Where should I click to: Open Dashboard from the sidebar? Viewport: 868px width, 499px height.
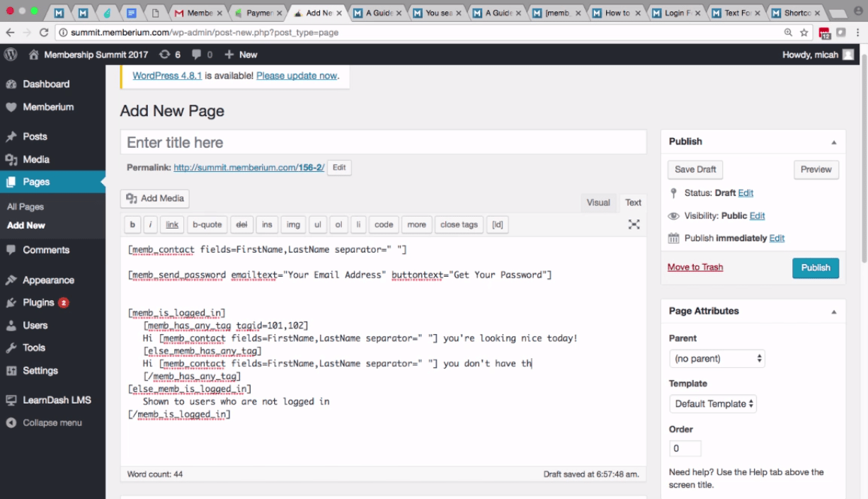tap(46, 84)
